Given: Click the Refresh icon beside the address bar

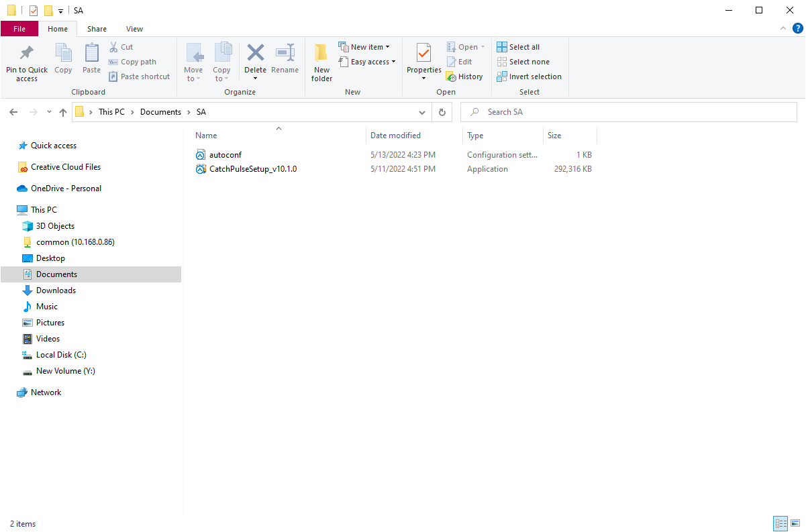Looking at the screenshot, I should (442, 112).
